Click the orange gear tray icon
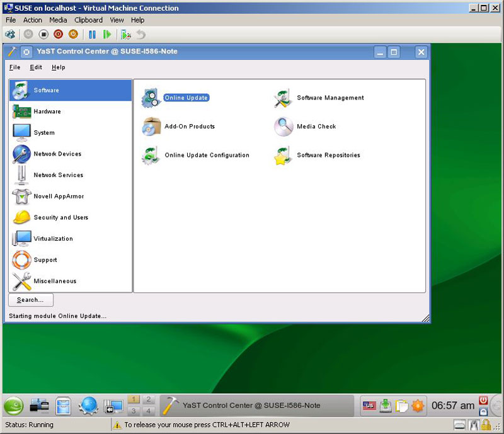This screenshot has width=504, height=434. (x=418, y=406)
